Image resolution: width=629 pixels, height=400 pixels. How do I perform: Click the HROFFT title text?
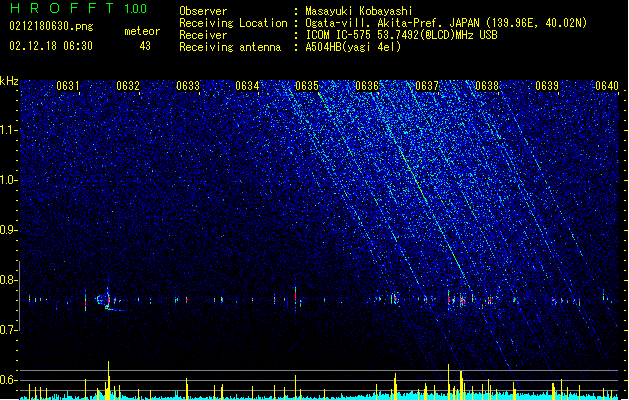[x=62, y=8]
